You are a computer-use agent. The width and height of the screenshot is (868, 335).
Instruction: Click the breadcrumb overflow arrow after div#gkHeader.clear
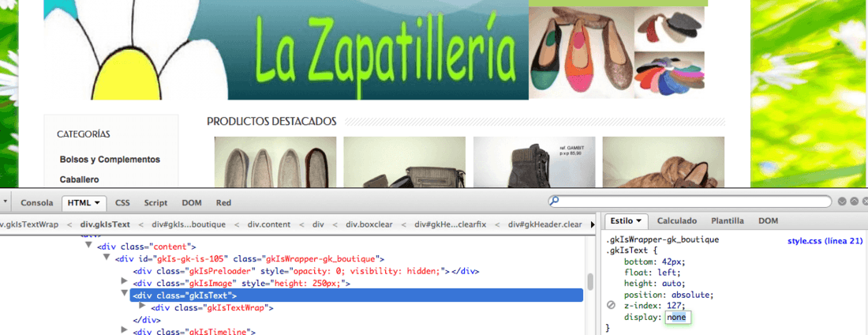coord(593,224)
